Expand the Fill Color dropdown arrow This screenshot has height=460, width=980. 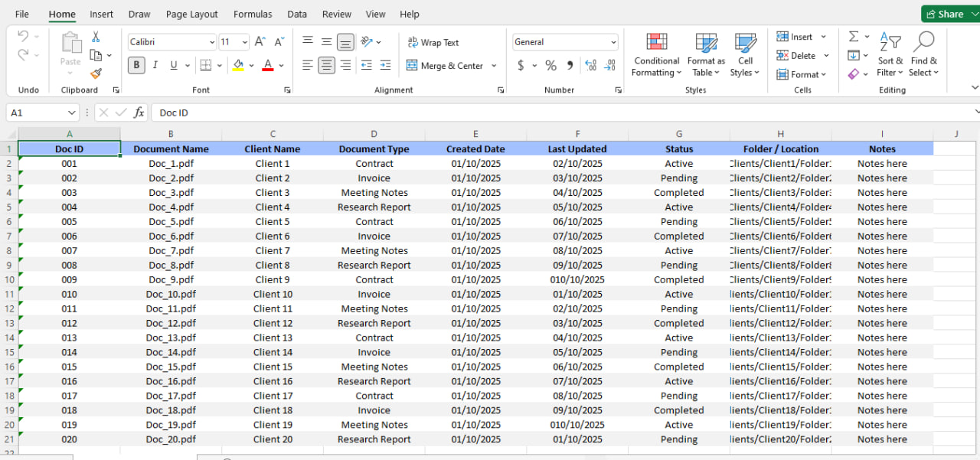(253, 65)
